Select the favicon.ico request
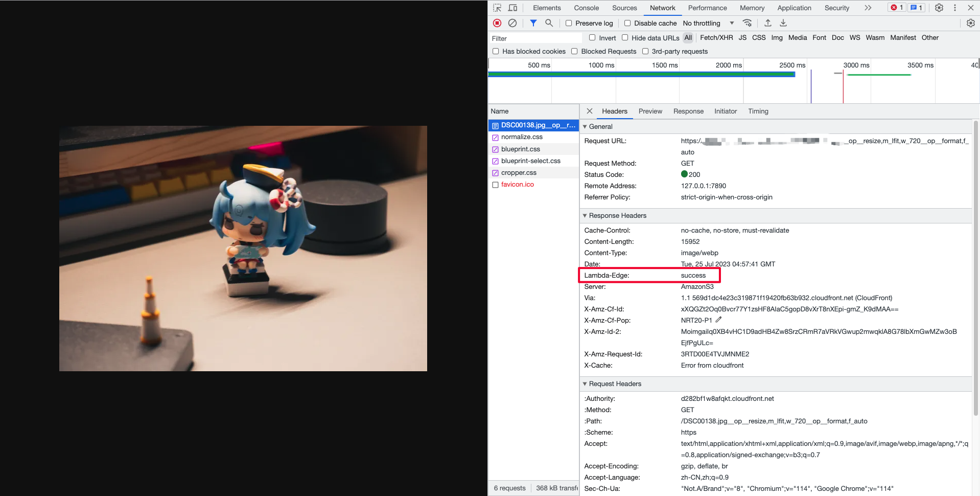The image size is (980, 496). click(533, 185)
